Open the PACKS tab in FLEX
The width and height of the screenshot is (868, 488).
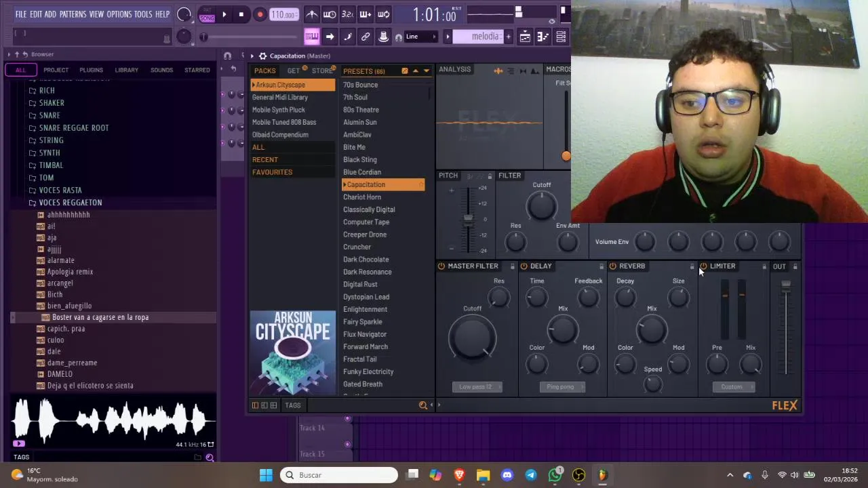(265, 71)
